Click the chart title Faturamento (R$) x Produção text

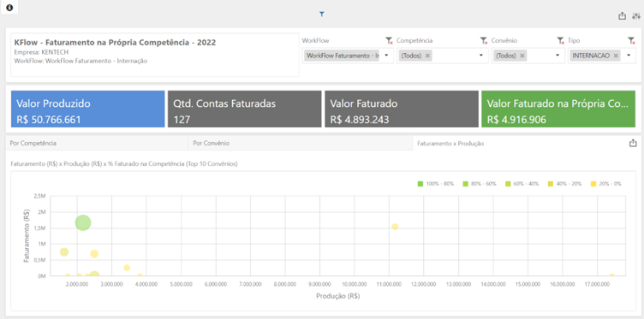[x=124, y=163]
